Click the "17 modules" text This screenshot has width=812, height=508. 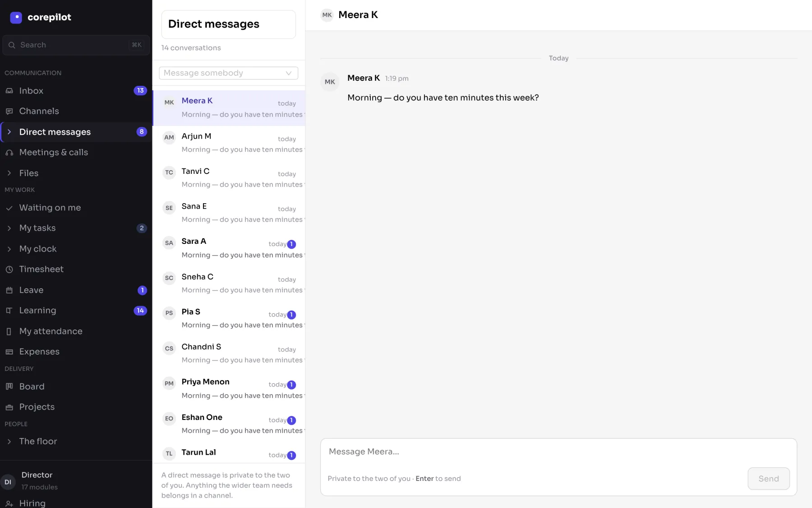pos(40,487)
